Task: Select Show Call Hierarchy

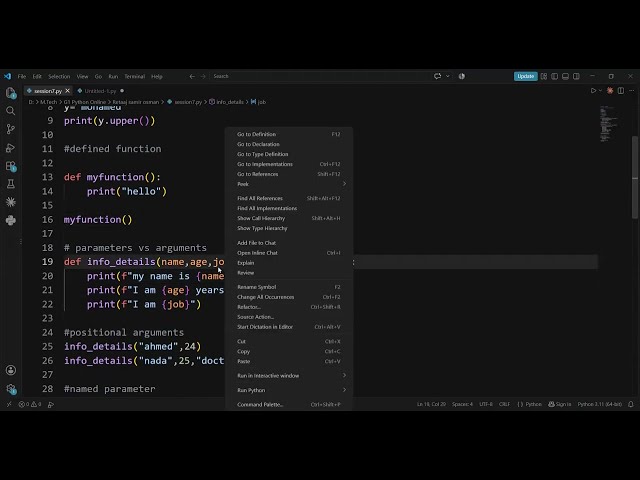Action: click(x=289, y=218)
